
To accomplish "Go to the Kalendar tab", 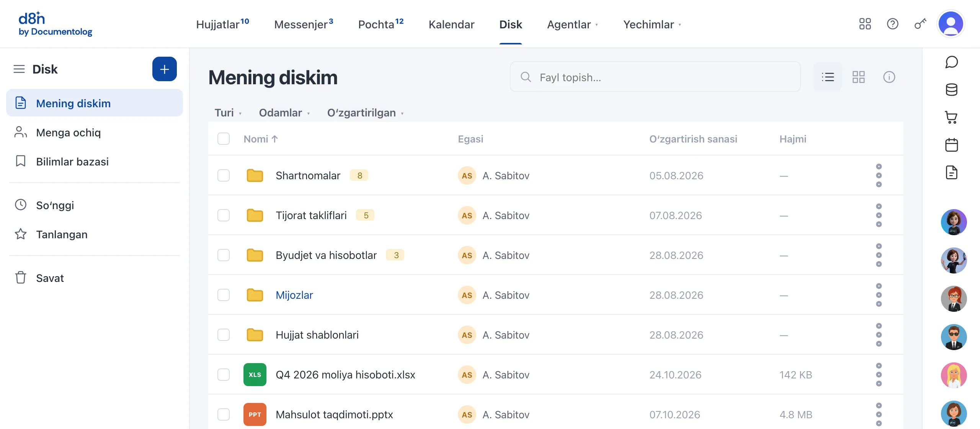I will [x=451, y=25].
